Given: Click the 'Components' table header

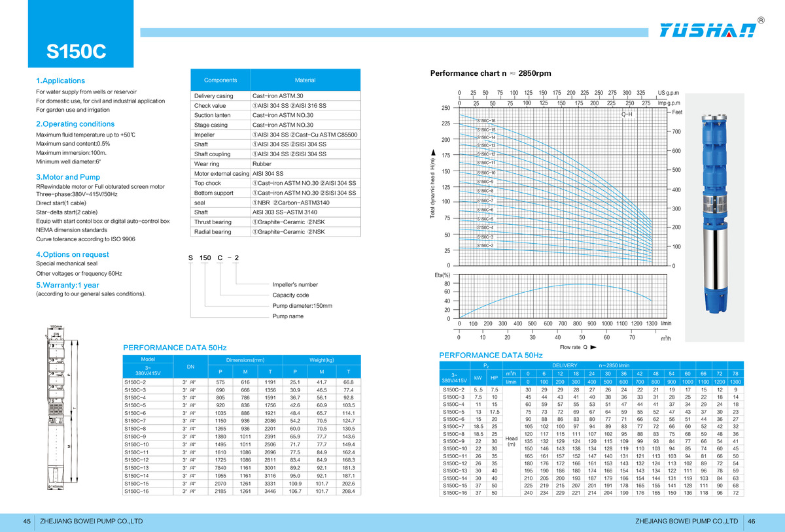Looking at the screenshot, I should (220, 80).
